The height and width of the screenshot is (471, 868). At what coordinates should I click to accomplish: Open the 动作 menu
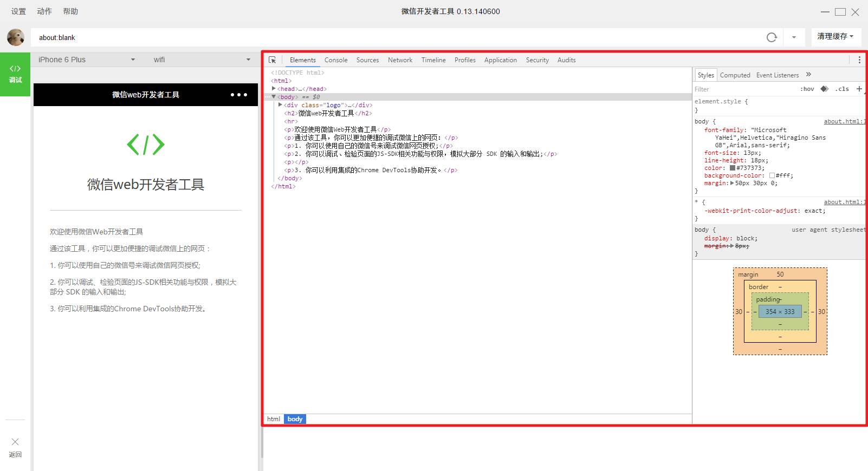pyautogui.click(x=44, y=11)
